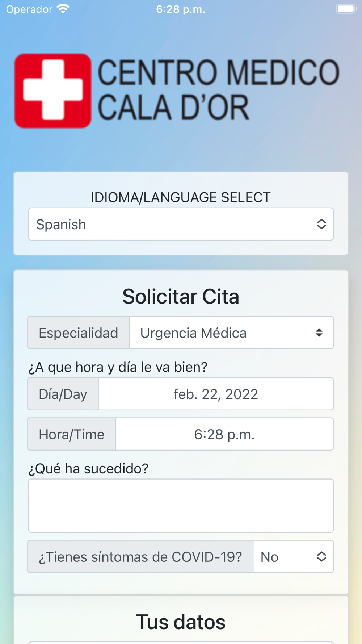Pick the date feb. 22, 2022
Viewport: 362px width, 644px height.
coord(216,394)
